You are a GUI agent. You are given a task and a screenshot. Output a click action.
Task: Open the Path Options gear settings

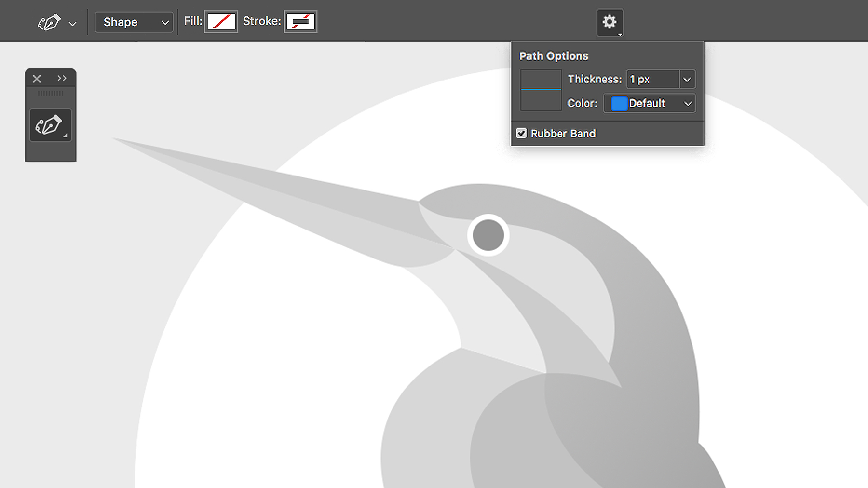point(610,21)
